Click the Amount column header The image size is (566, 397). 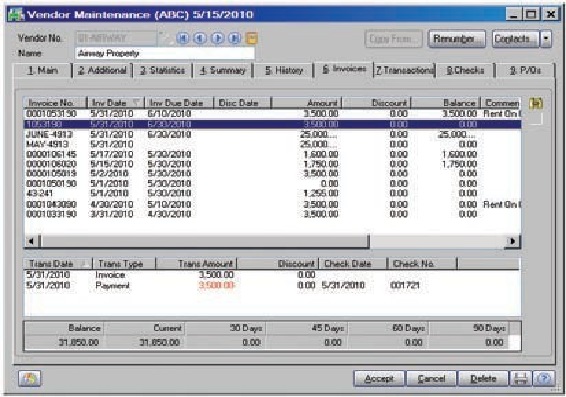(x=306, y=103)
